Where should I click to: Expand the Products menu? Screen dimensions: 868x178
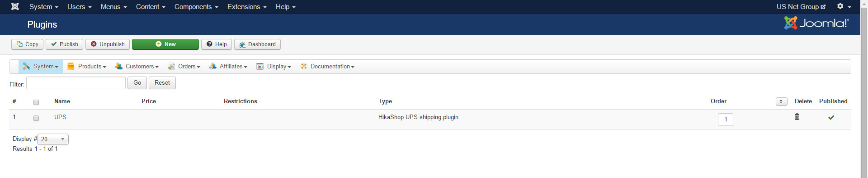[x=87, y=67]
